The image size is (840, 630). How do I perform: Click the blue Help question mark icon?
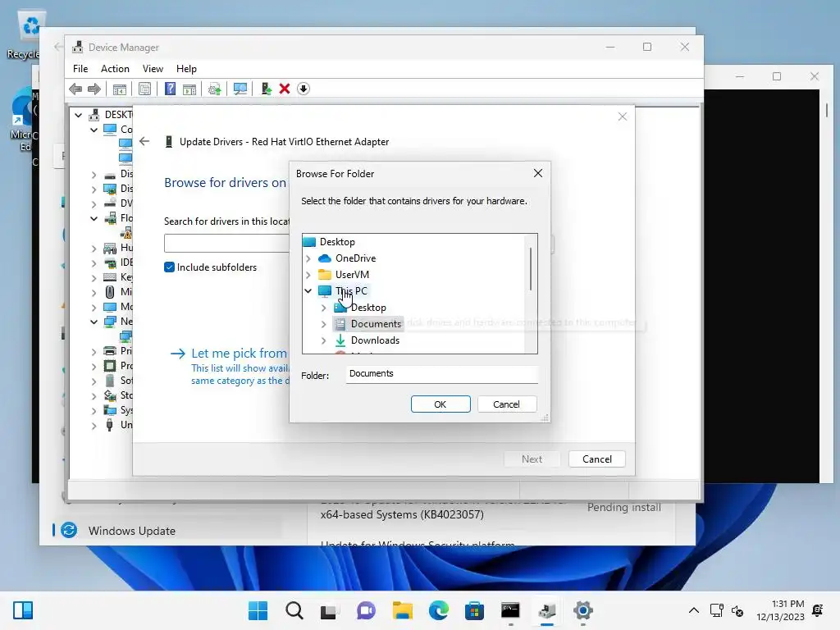(x=170, y=89)
